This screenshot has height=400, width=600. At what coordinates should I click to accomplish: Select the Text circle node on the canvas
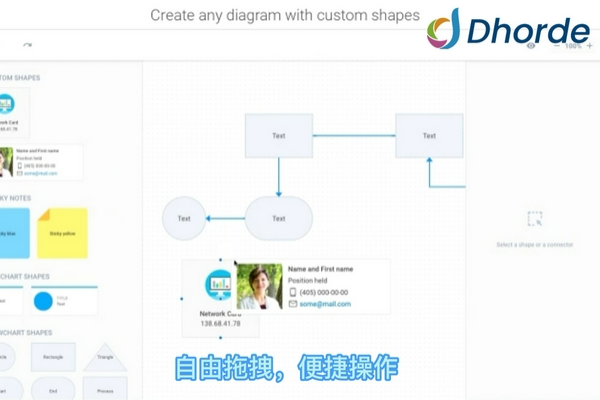tap(184, 218)
